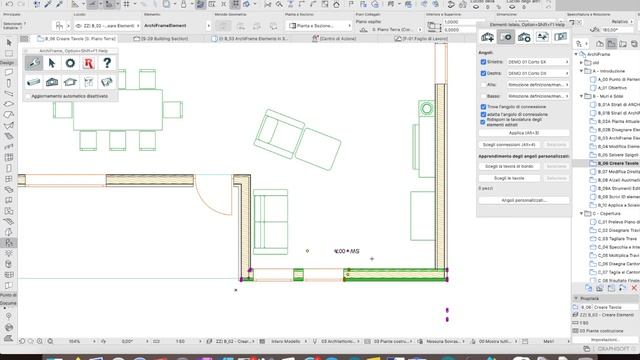Click the red X delete icon in navigator
Screen dimensions: 640x360
(x=634, y=288)
